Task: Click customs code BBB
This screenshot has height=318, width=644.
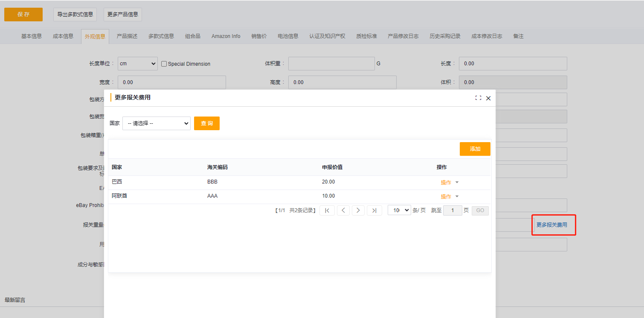Action: (x=212, y=182)
